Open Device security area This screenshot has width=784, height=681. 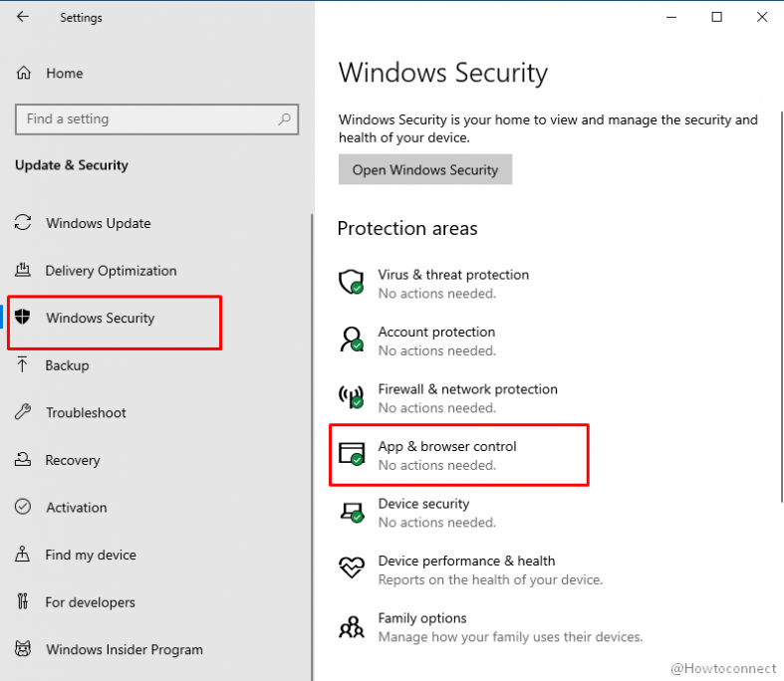[x=418, y=513]
